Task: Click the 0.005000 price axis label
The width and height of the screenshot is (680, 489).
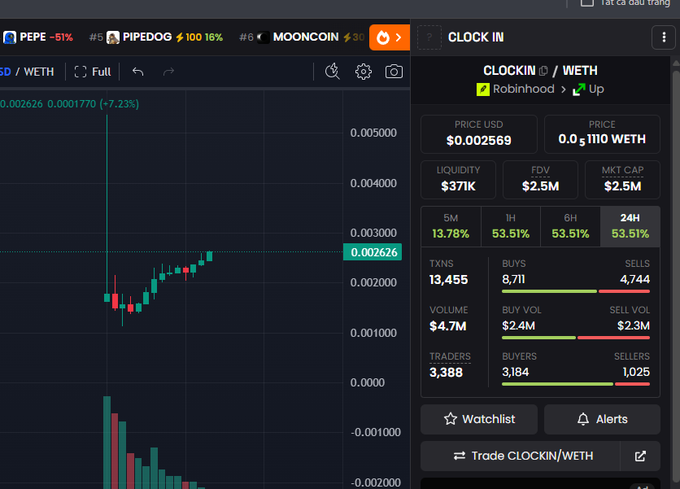Action: (x=373, y=133)
